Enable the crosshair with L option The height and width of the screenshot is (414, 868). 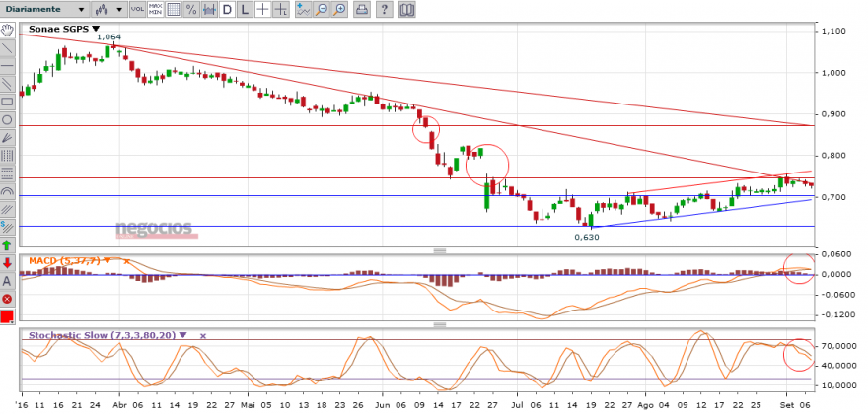pyautogui.click(x=281, y=10)
